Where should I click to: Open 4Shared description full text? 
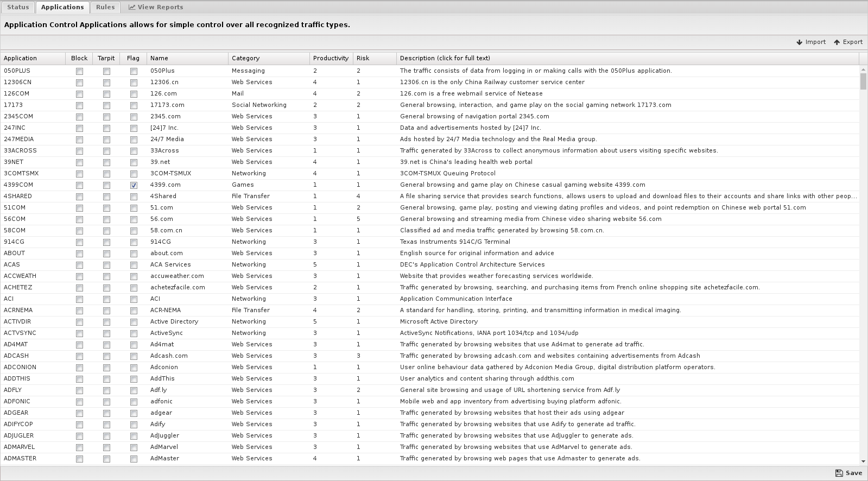[628, 196]
